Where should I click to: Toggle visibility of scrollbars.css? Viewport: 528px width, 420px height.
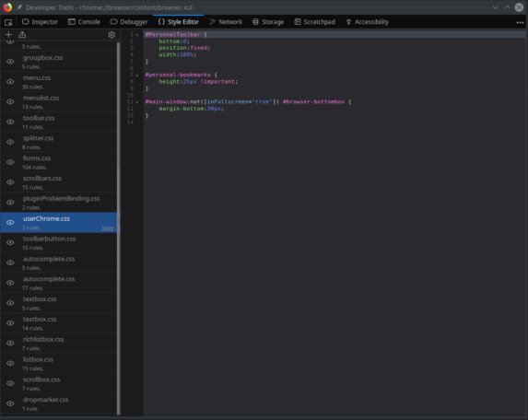[x=10, y=182]
